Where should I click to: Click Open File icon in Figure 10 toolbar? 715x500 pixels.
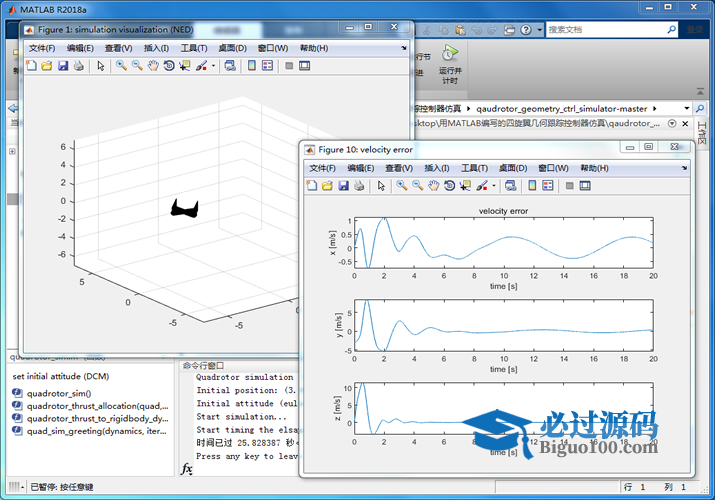(x=327, y=186)
